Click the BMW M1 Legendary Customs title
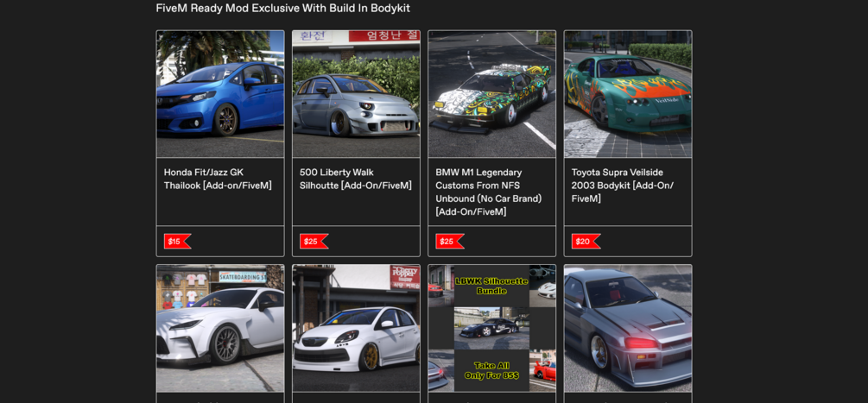868x403 pixels. (x=489, y=192)
